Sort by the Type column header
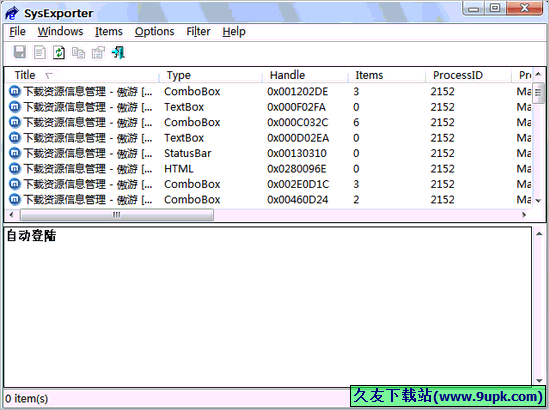The width and height of the screenshot is (549, 410). (x=211, y=75)
